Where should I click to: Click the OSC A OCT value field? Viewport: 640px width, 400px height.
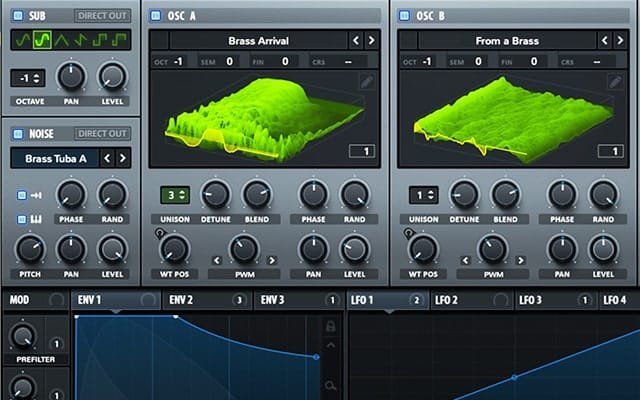point(169,62)
